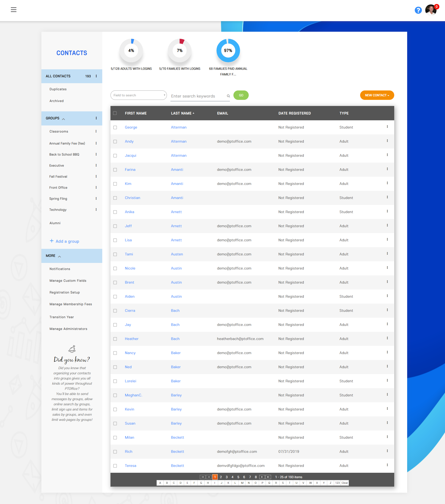Check the box for Nancy Baker

point(115,353)
